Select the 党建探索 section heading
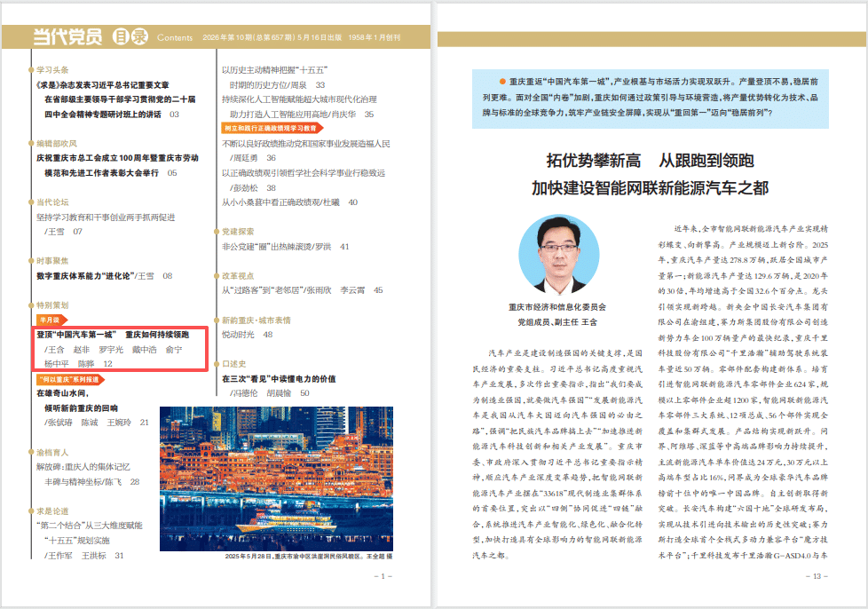Viewport: 868px width, 609px height. (238, 232)
